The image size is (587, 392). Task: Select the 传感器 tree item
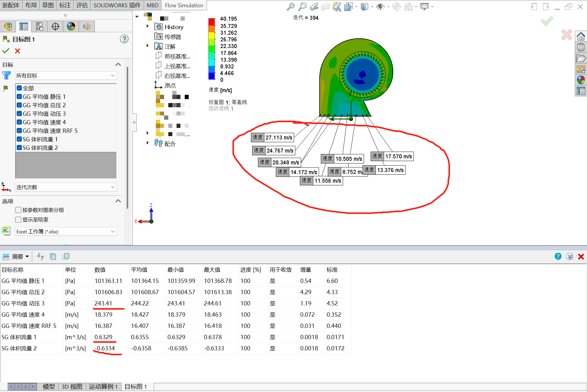tap(173, 37)
